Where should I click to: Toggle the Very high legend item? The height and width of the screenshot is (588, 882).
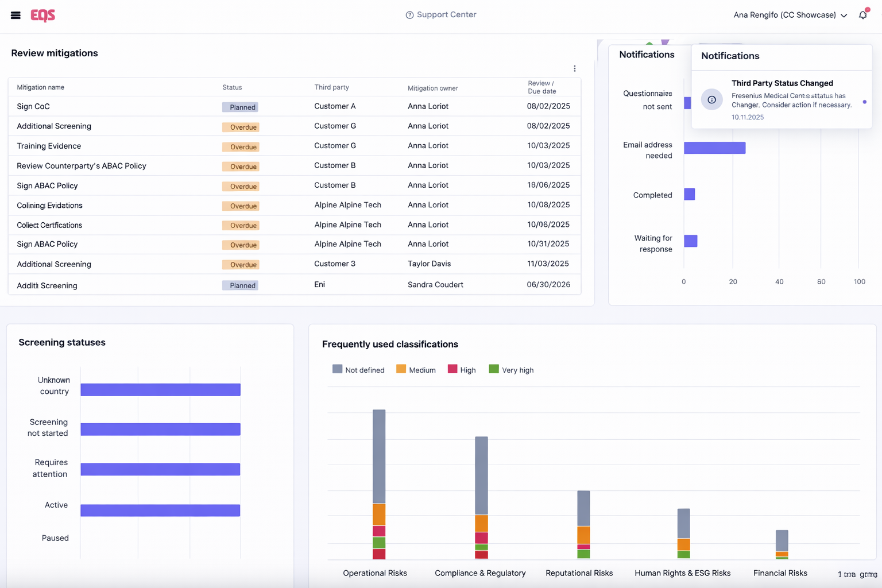pyautogui.click(x=511, y=370)
